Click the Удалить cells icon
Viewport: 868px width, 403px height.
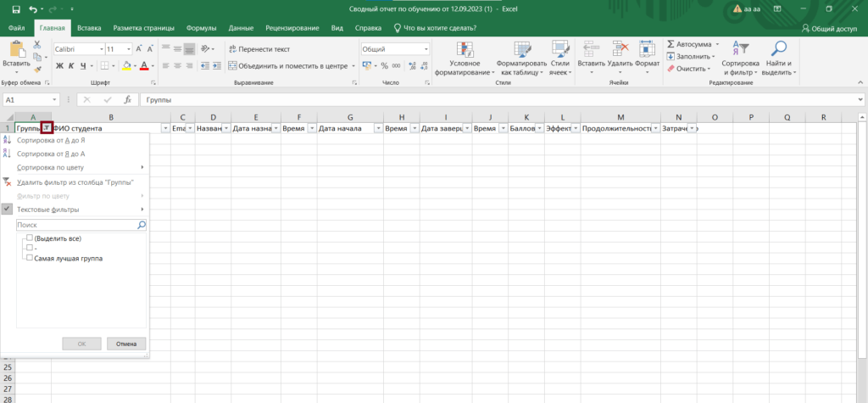pyautogui.click(x=620, y=48)
